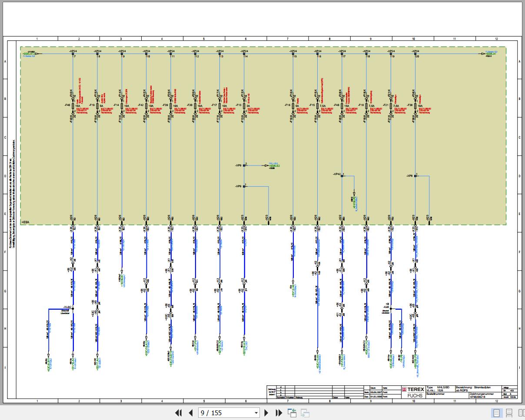Select fuse label -F38 rated 10A
Screen dimensions: 525x420
pyautogui.click(x=410, y=105)
